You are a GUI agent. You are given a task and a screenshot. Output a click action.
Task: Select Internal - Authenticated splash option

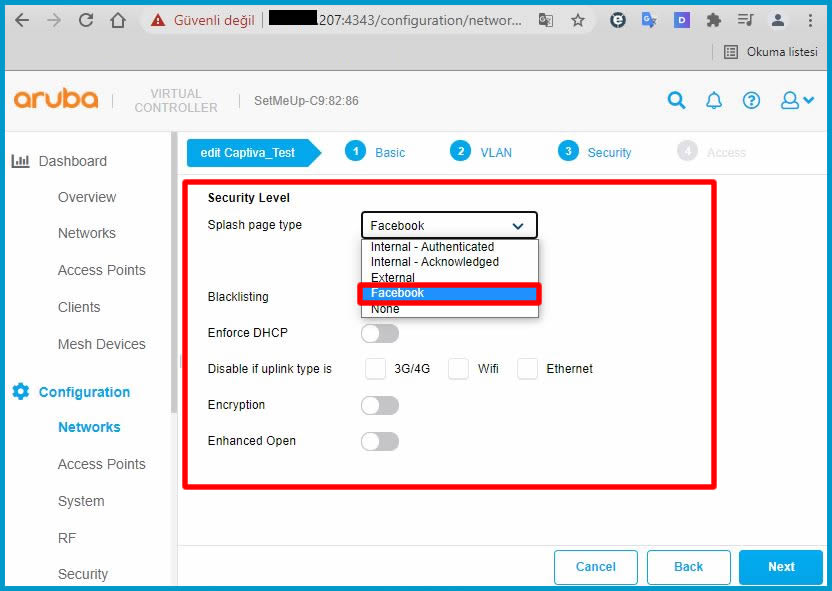(x=449, y=247)
